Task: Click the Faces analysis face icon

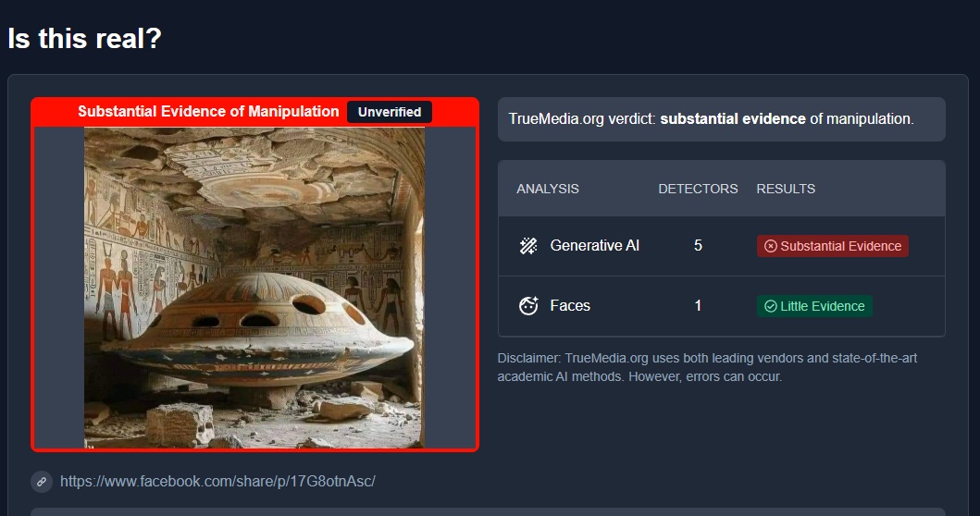Action: tap(528, 306)
